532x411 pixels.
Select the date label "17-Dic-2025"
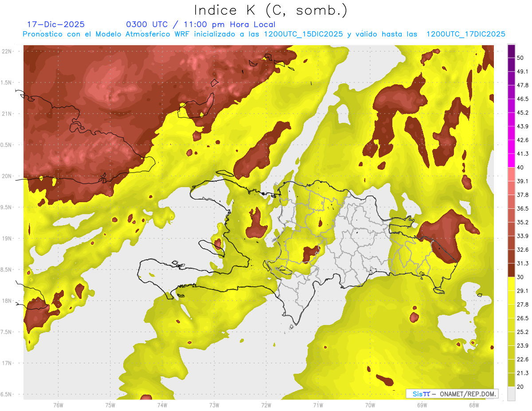click(x=56, y=24)
